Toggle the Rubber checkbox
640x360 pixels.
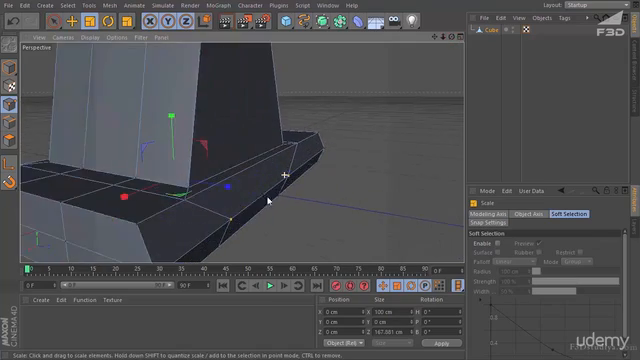tap(539, 252)
